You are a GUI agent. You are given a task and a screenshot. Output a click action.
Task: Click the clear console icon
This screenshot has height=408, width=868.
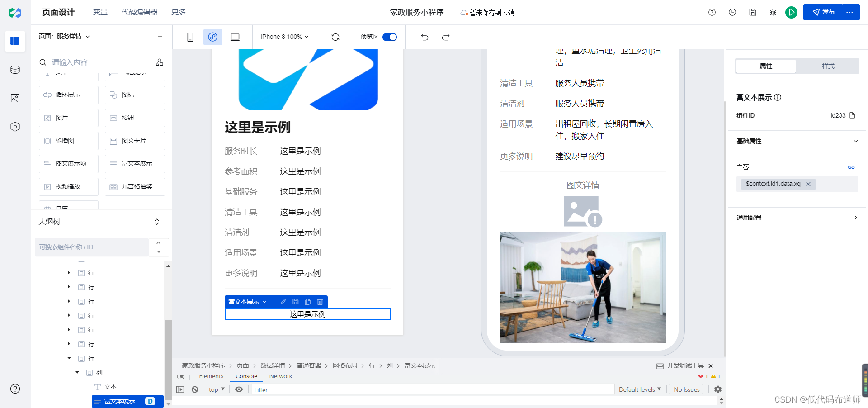coord(195,389)
